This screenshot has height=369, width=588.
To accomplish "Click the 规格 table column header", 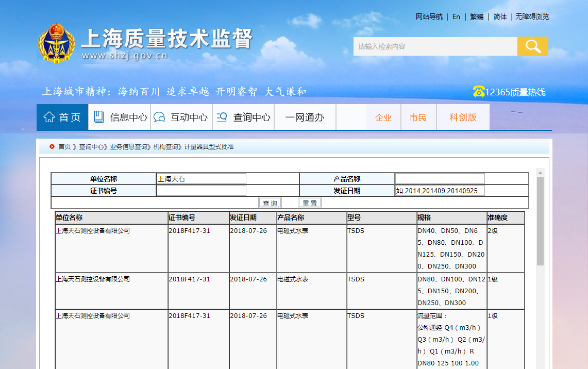I will (x=452, y=218).
